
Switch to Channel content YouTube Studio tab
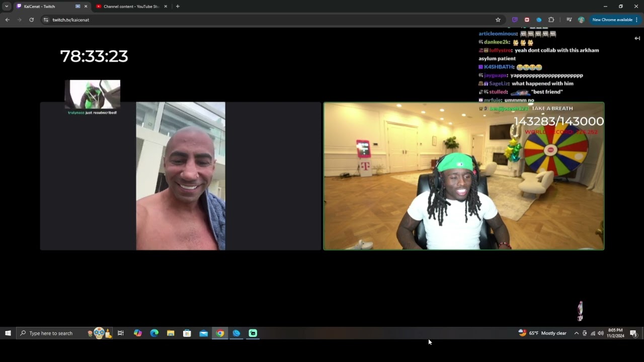[x=131, y=7]
